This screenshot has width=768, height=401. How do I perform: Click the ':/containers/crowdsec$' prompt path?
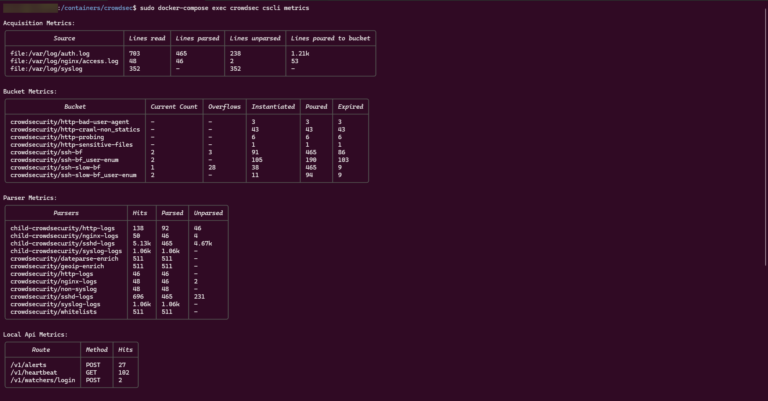[97, 8]
